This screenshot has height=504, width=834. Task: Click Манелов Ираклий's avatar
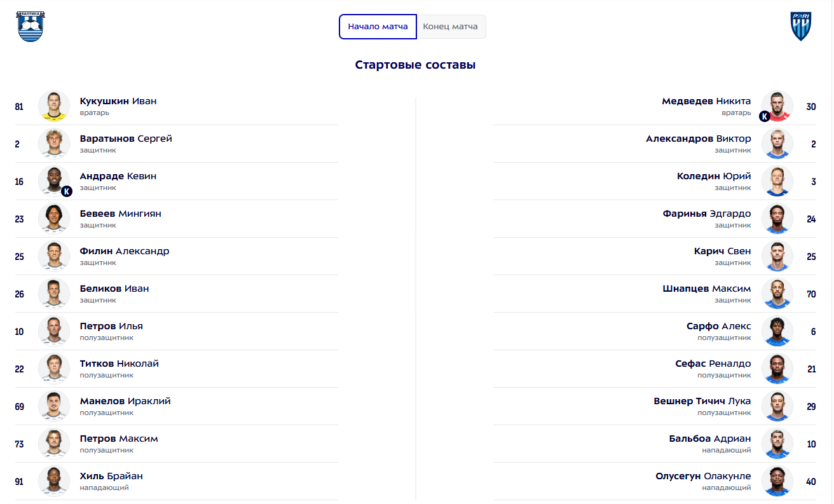(x=54, y=406)
